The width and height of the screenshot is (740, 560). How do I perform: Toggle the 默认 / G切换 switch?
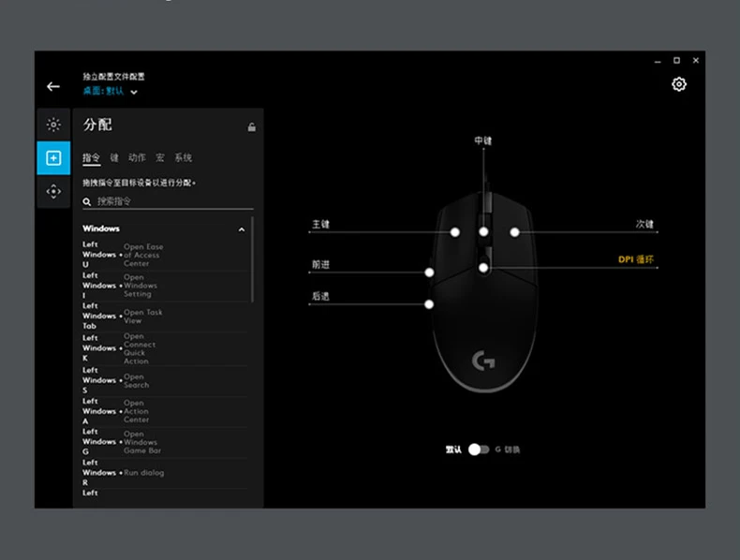click(479, 449)
